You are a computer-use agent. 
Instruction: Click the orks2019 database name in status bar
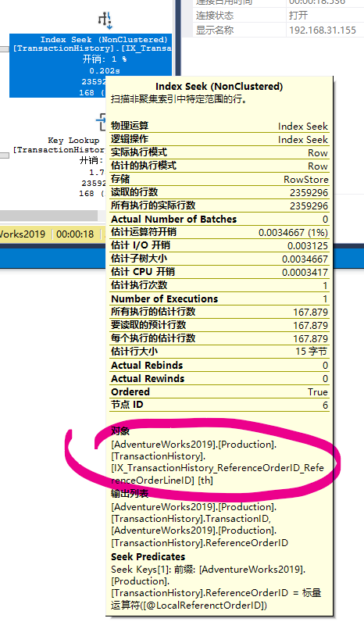pyautogui.click(x=23, y=234)
